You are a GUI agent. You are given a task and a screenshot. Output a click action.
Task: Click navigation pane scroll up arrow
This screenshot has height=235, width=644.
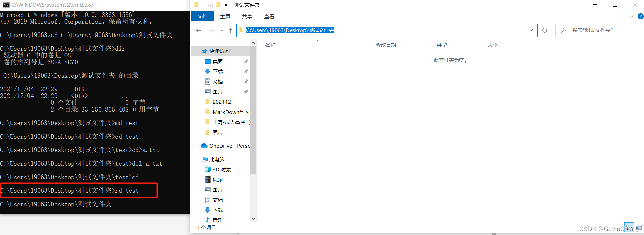(x=253, y=43)
